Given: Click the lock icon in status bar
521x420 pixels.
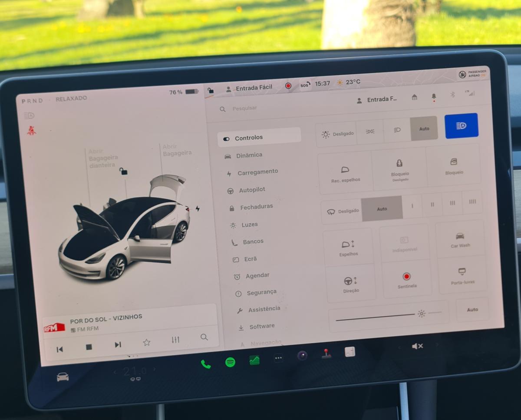Looking at the screenshot, I should click(211, 90).
